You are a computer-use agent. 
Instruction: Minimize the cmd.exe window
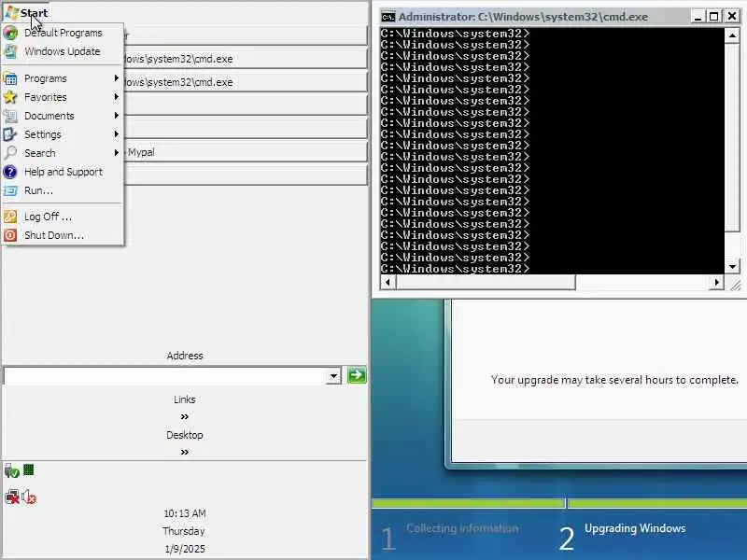(698, 17)
